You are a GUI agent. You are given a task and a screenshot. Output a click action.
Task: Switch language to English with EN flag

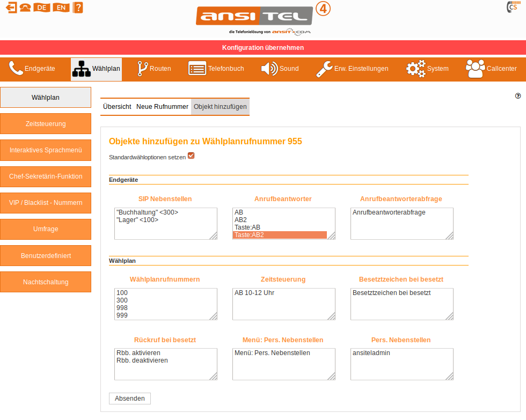pos(61,8)
